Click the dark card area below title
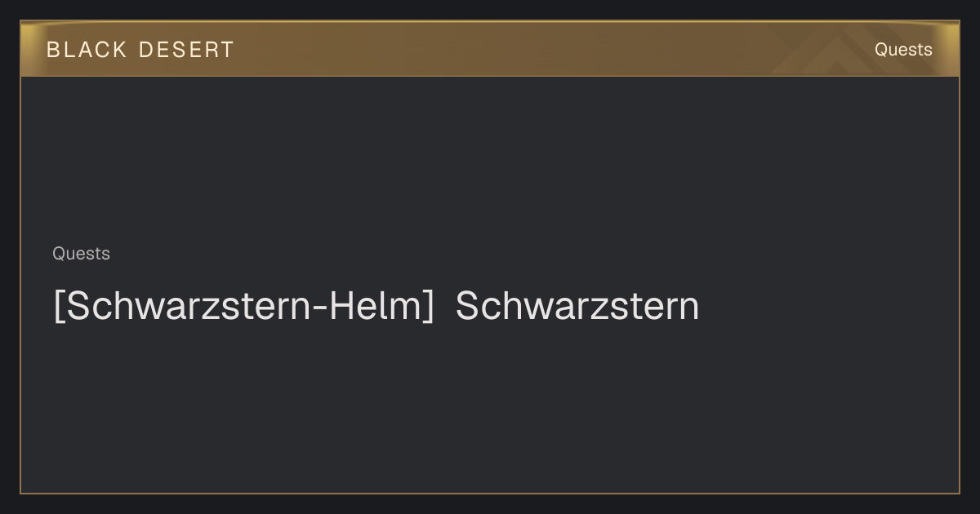 pyautogui.click(x=490, y=408)
